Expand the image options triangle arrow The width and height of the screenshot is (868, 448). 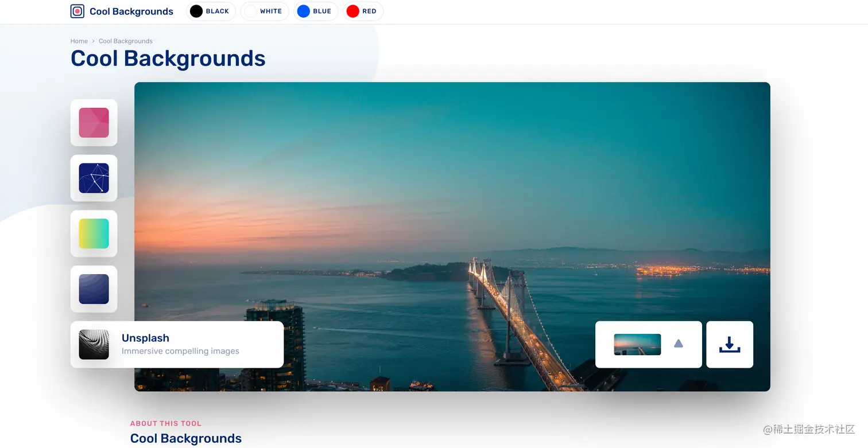pyautogui.click(x=679, y=344)
